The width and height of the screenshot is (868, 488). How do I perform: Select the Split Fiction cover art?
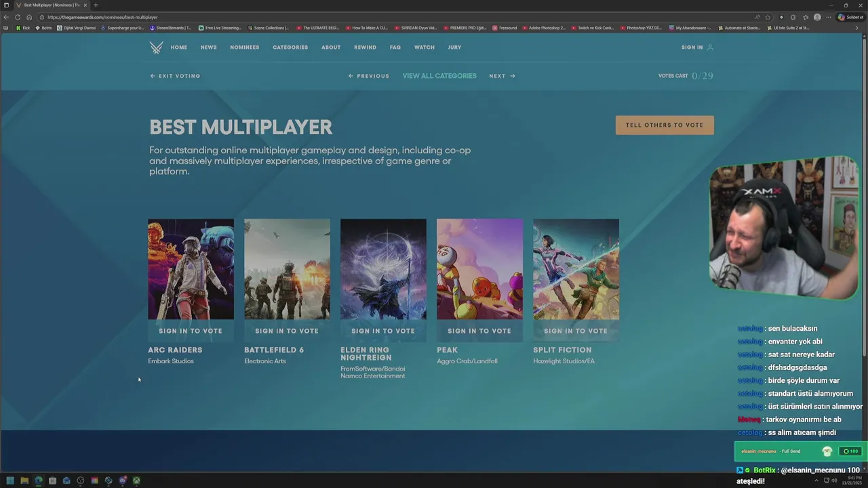coord(576,269)
